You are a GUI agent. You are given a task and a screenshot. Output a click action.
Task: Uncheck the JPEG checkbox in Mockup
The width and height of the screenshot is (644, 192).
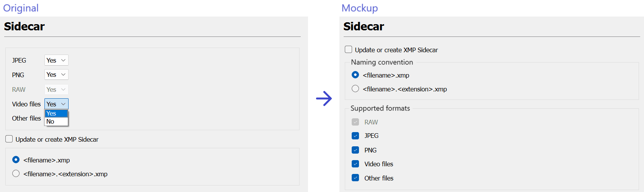(356, 136)
